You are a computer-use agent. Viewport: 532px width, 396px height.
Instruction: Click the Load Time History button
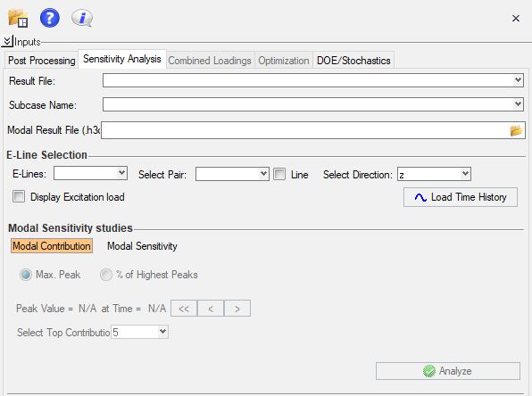461,197
